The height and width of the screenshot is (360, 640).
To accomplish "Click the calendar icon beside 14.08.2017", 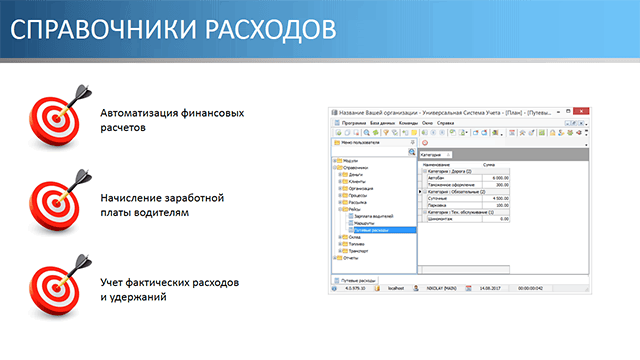I will point(468,288).
